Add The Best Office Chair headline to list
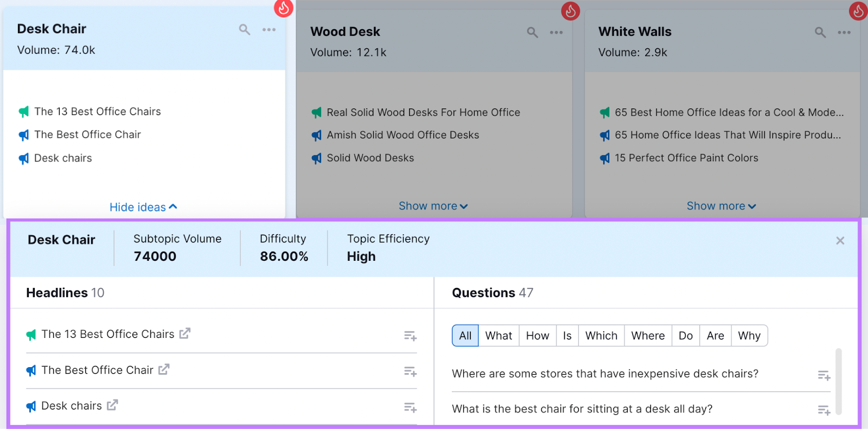 coord(410,372)
